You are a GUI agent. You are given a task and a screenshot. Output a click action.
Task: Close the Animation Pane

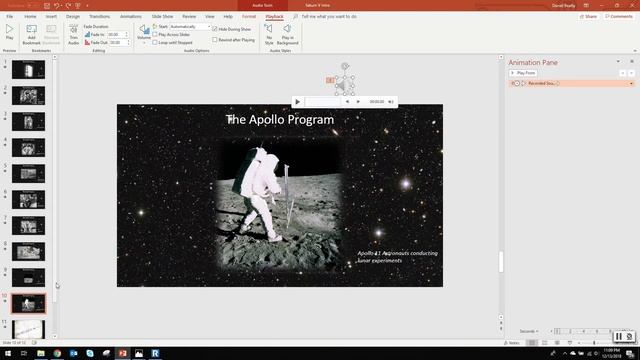click(x=632, y=62)
